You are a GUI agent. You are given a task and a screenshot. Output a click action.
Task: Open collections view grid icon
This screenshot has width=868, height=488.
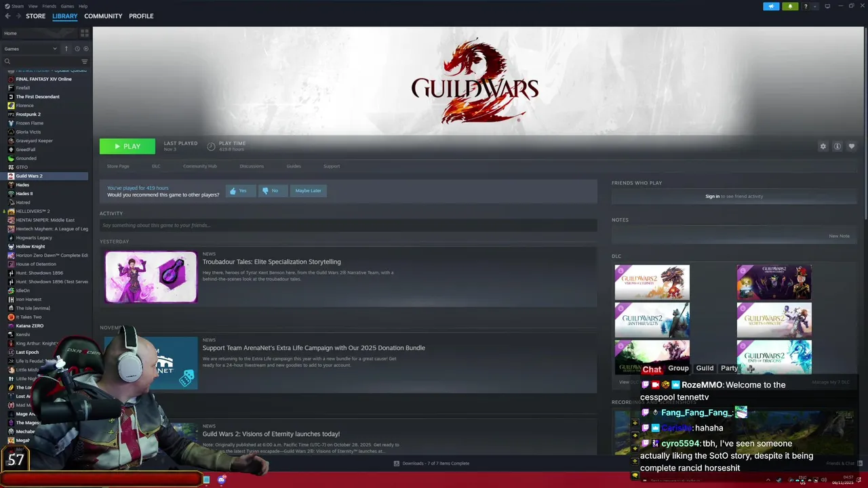pyautogui.click(x=85, y=33)
